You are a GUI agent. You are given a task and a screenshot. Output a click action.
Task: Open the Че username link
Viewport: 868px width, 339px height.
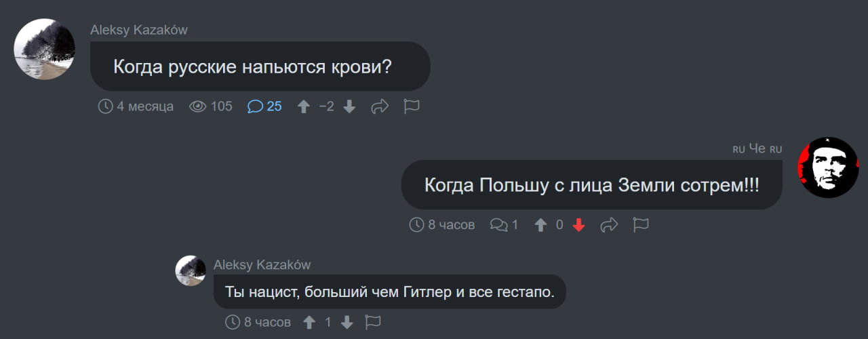pos(757,148)
